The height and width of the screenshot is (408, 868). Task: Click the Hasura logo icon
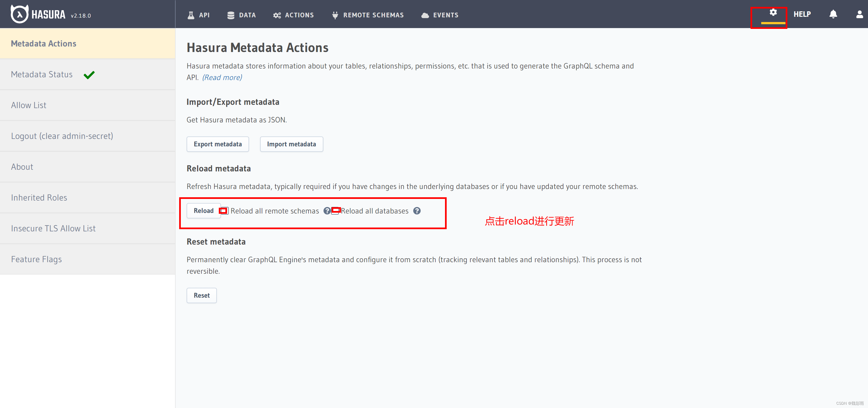[20, 14]
